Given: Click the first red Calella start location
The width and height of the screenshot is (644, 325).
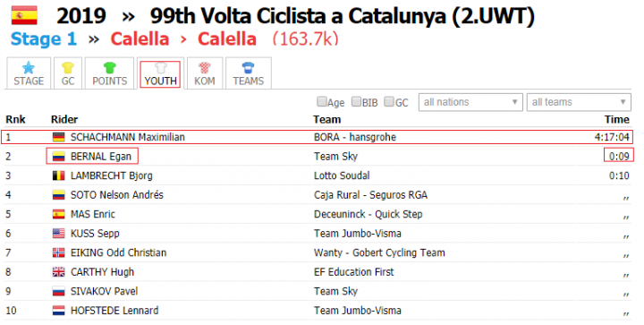Looking at the screenshot, I should tap(140, 39).
